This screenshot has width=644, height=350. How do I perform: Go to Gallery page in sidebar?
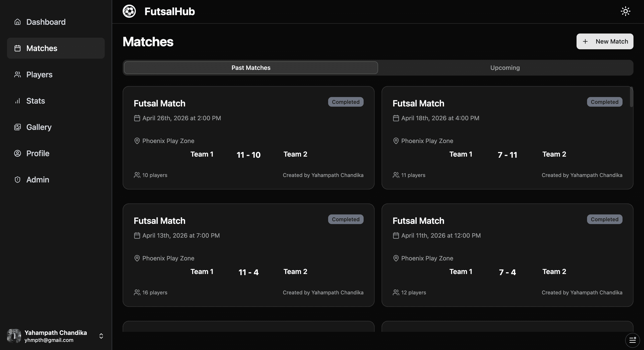coord(56,127)
